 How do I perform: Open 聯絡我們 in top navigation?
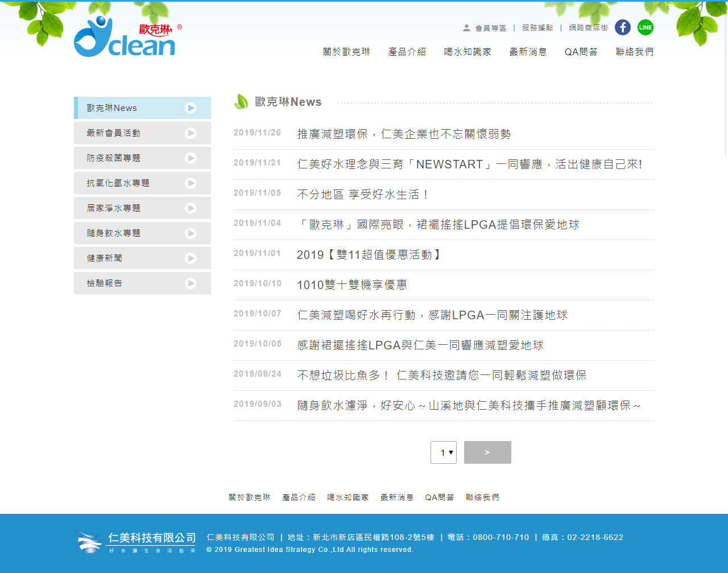(x=635, y=52)
